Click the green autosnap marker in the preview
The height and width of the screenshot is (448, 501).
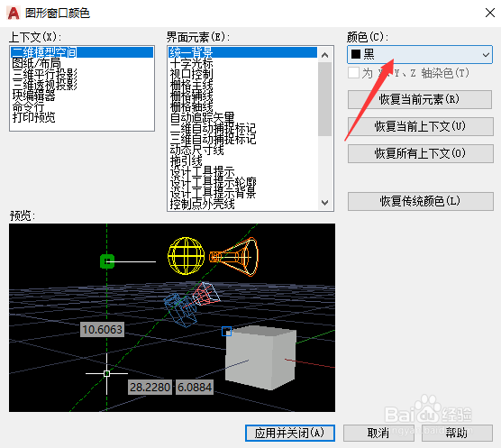tap(107, 261)
